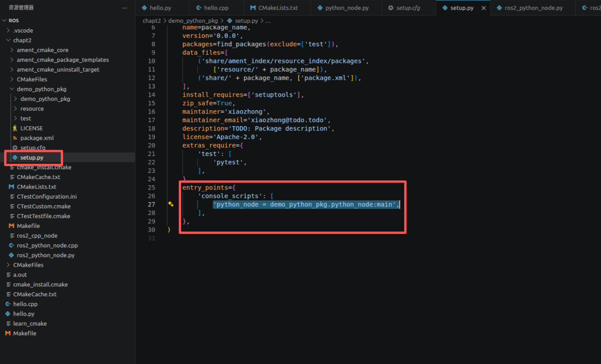
Task: Click the M icon beside root Makefile
Action: click(x=8, y=333)
